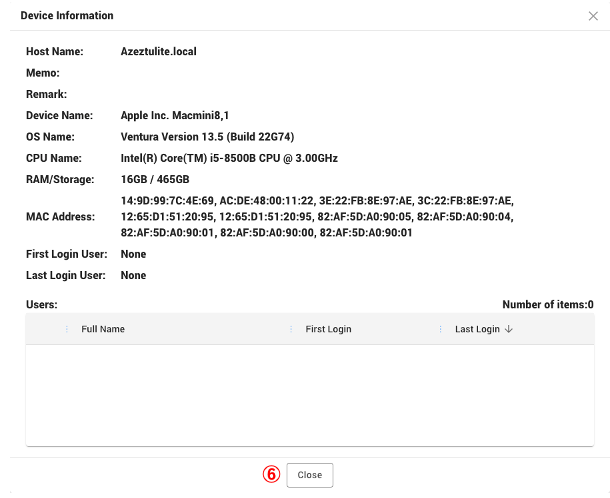Click the Last Login column header text
Screen dimensions: 610x498
(477, 329)
